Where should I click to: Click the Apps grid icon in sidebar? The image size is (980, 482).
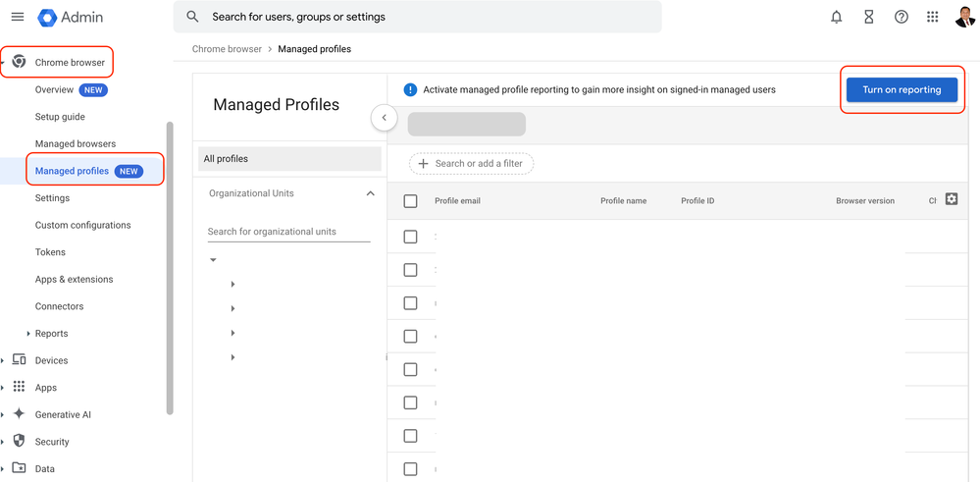pos(19,387)
